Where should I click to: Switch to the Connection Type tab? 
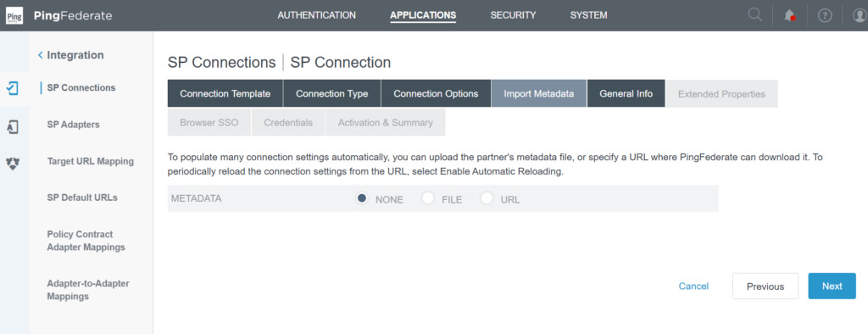coord(332,93)
